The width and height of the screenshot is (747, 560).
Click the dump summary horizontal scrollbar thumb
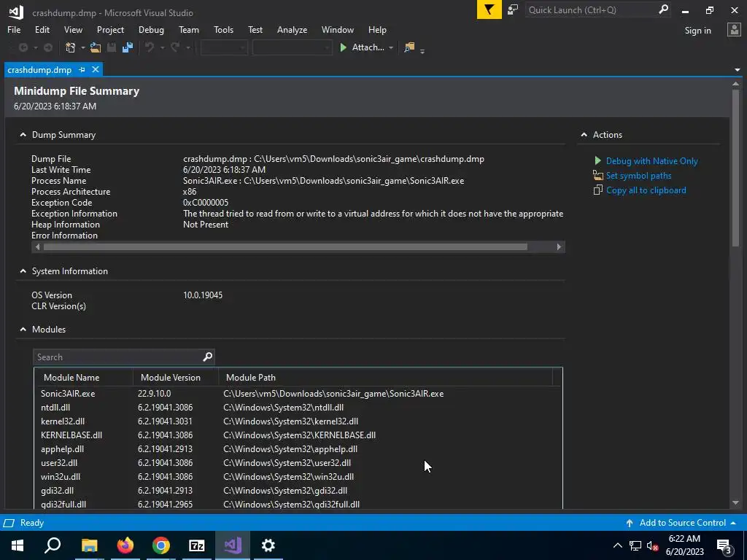tap(285, 246)
